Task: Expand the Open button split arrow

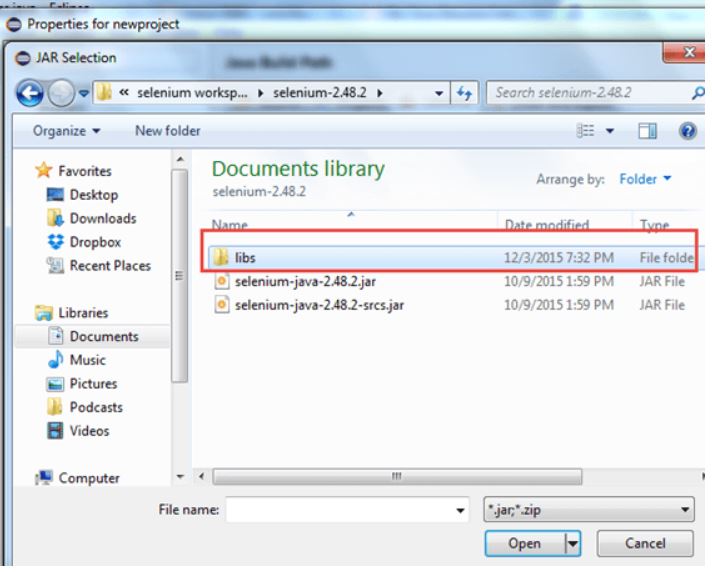Action: [573, 543]
